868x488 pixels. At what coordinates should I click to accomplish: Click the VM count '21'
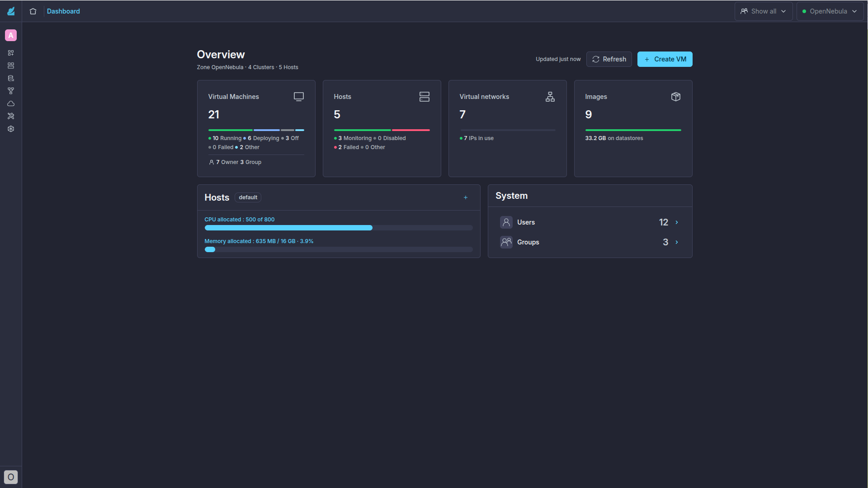pyautogui.click(x=214, y=115)
